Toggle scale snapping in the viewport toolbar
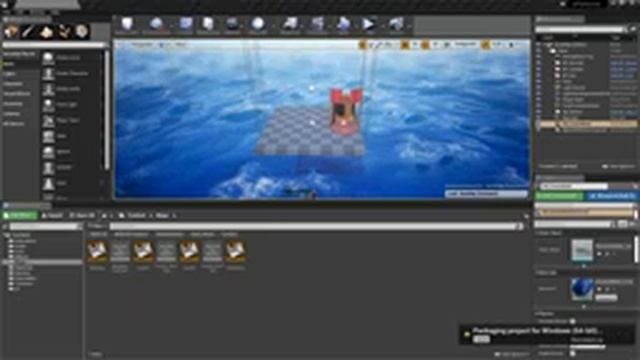Screen dimensions: 640x360 coord(485,44)
